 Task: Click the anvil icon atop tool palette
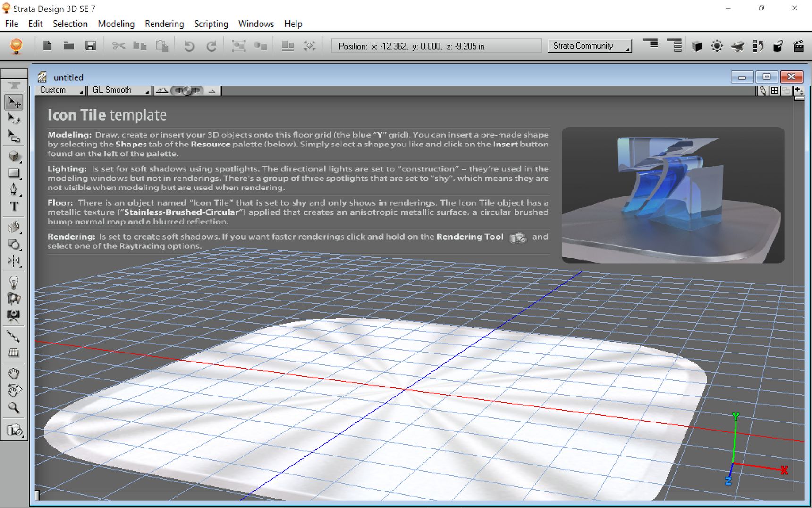coord(14,86)
